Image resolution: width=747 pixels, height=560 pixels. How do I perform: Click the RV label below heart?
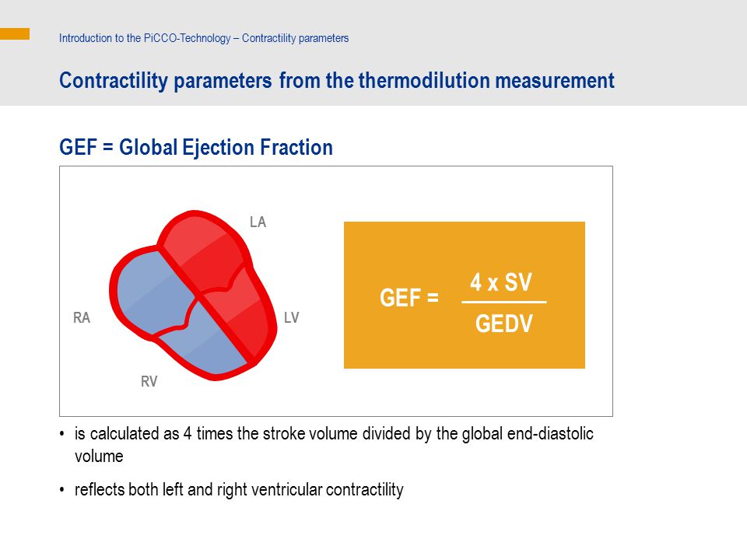pyautogui.click(x=149, y=381)
